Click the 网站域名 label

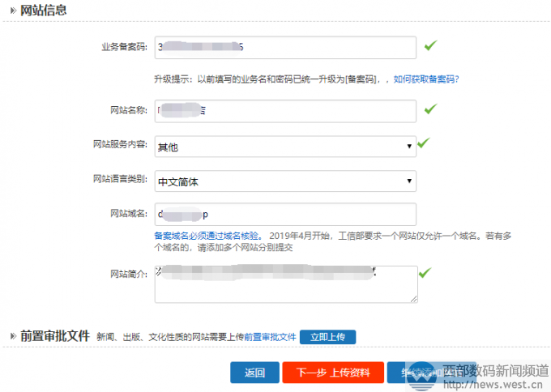click(x=129, y=213)
